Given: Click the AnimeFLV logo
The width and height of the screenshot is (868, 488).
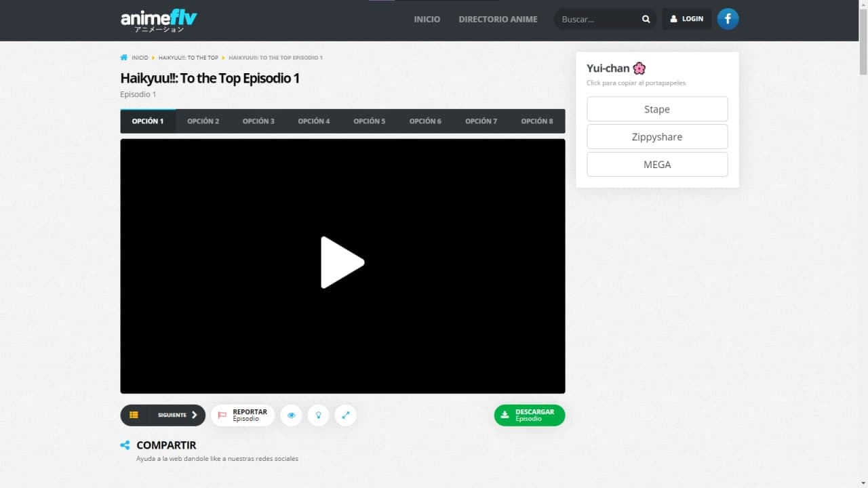Looking at the screenshot, I should pyautogui.click(x=159, y=20).
